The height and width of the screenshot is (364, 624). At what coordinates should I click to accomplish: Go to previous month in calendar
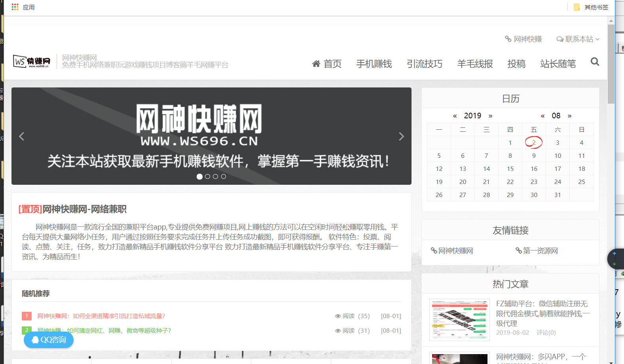coord(543,116)
